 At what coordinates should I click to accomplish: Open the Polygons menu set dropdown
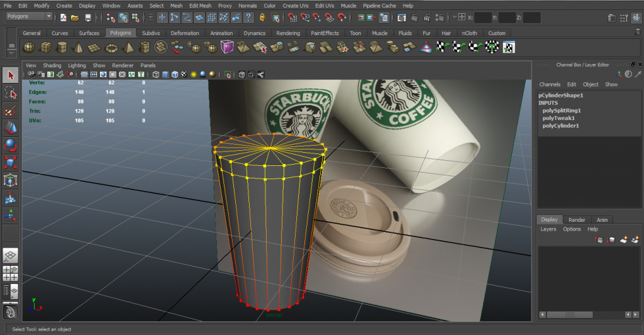[29, 16]
